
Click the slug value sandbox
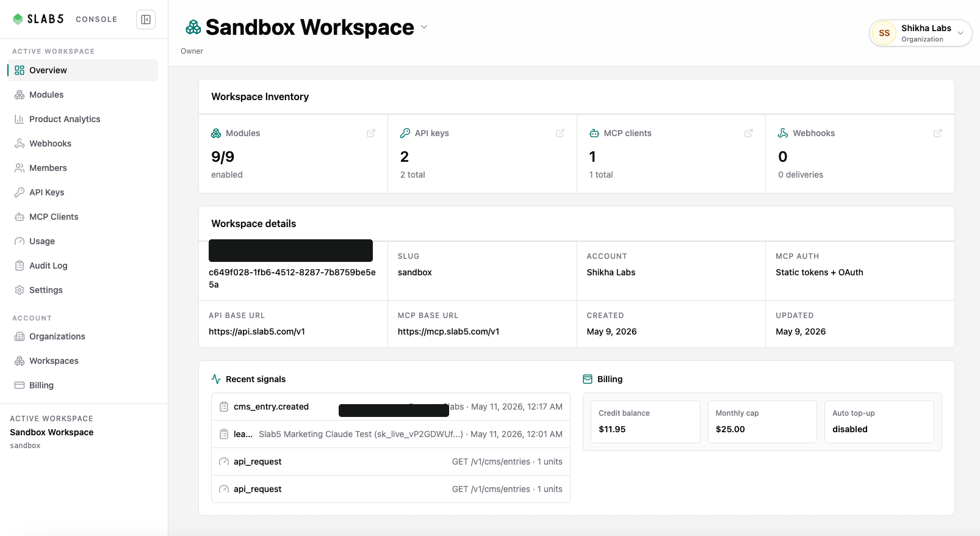click(x=415, y=272)
